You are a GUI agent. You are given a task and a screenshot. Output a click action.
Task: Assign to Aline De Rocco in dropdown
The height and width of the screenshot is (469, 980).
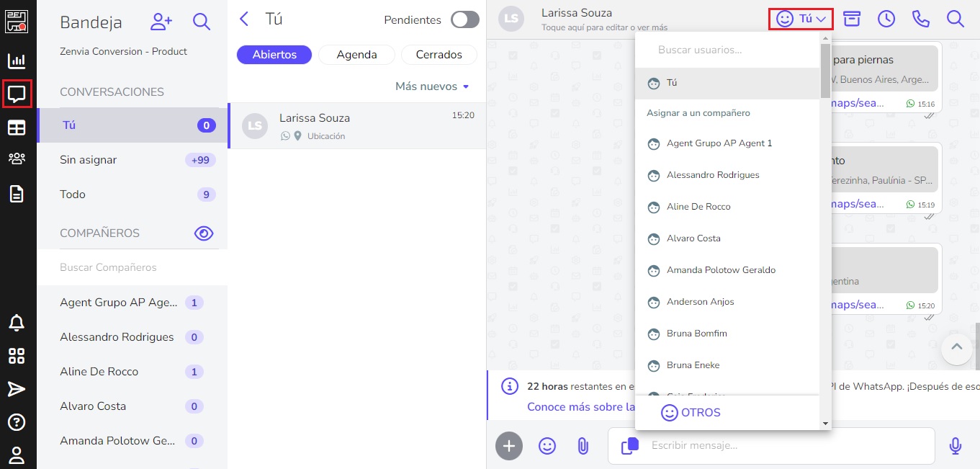(x=727, y=207)
